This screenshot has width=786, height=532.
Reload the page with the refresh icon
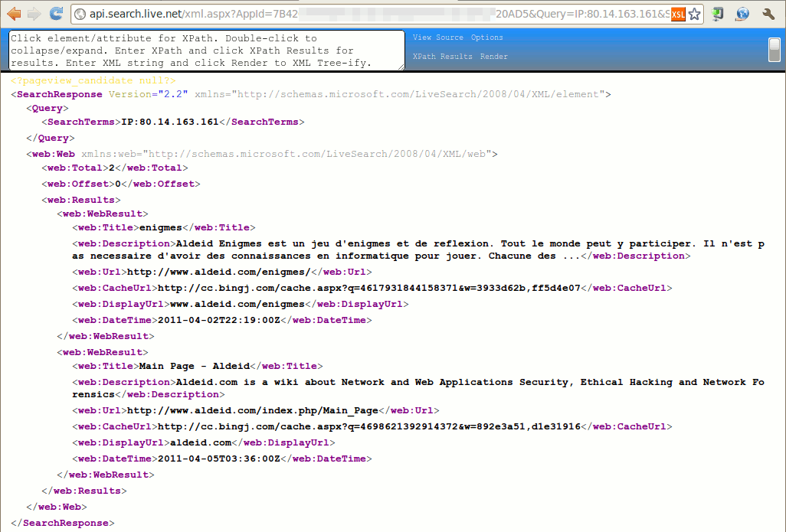click(x=56, y=14)
